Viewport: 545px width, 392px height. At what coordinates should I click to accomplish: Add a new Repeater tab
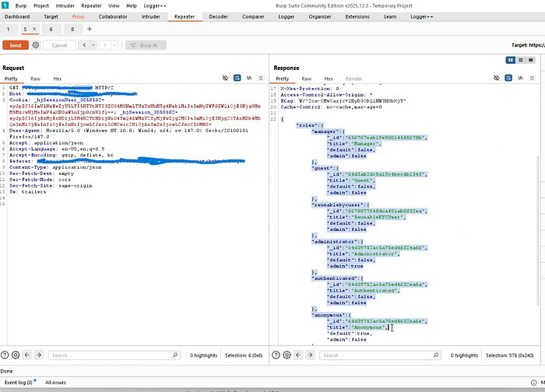tap(90, 29)
